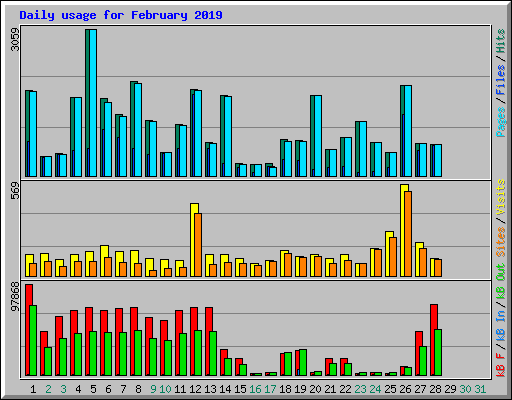Click day 24 on the x-axis
Image resolution: width=512 pixels, height=400 pixels.
[375, 389]
